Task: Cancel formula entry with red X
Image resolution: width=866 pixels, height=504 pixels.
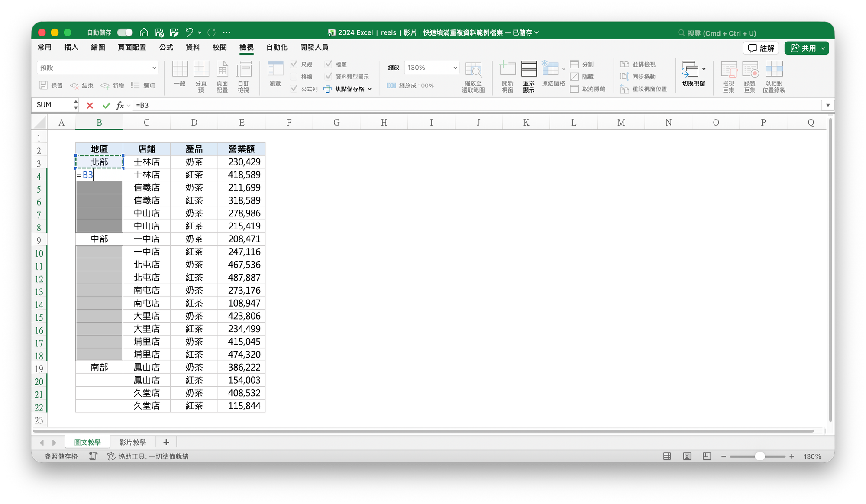Action: click(x=90, y=105)
